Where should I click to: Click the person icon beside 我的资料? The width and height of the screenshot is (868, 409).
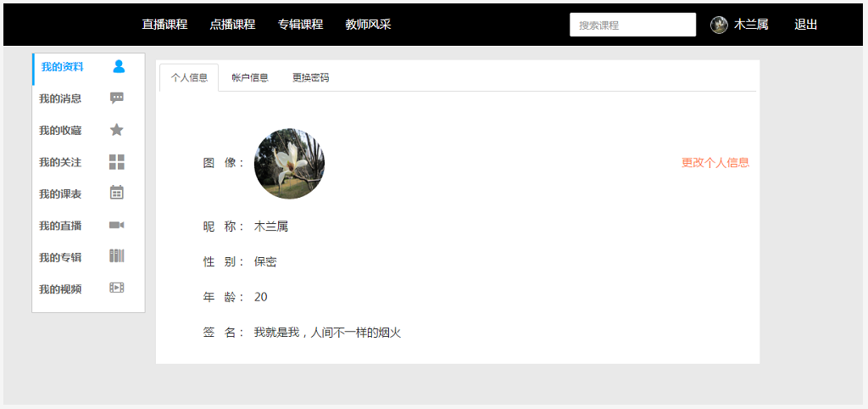point(119,66)
